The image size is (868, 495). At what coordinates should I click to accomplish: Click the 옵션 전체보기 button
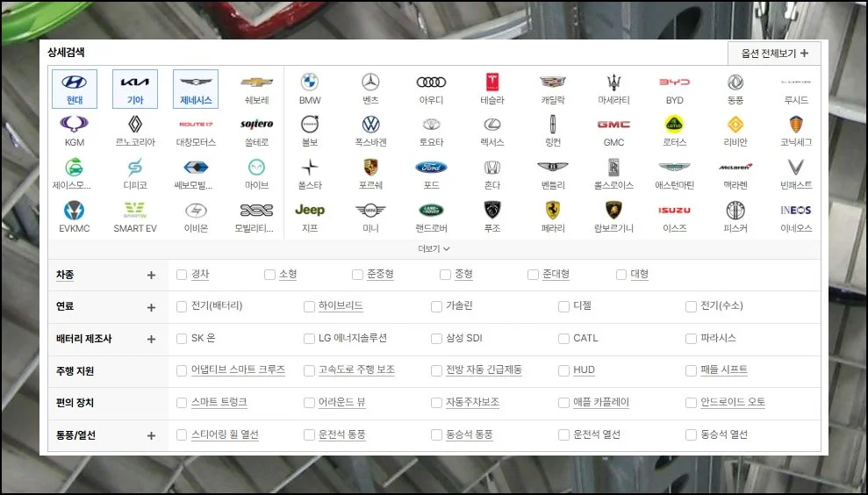(x=774, y=54)
